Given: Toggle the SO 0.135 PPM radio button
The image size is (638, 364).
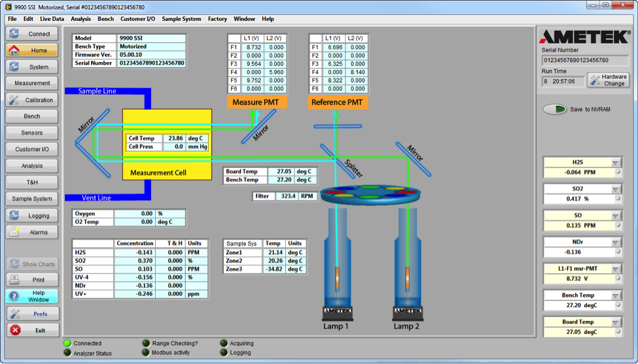Looking at the screenshot, I should pyautogui.click(x=618, y=225).
